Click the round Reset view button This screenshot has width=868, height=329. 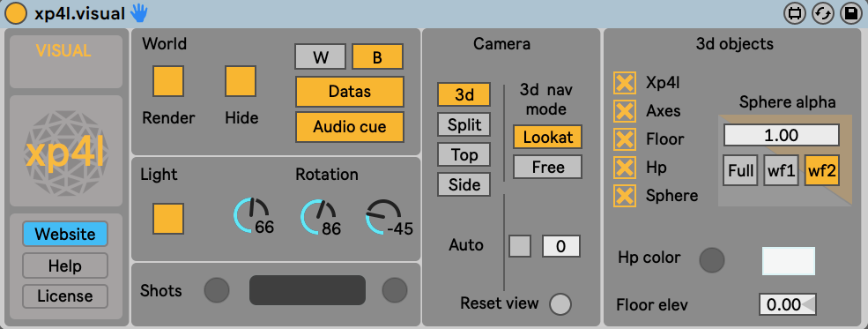(560, 304)
